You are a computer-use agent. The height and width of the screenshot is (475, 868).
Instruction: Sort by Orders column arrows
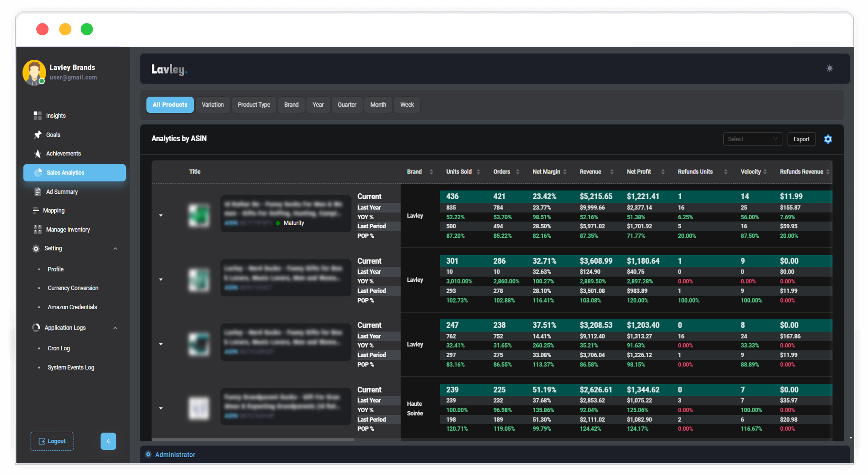[517, 172]
